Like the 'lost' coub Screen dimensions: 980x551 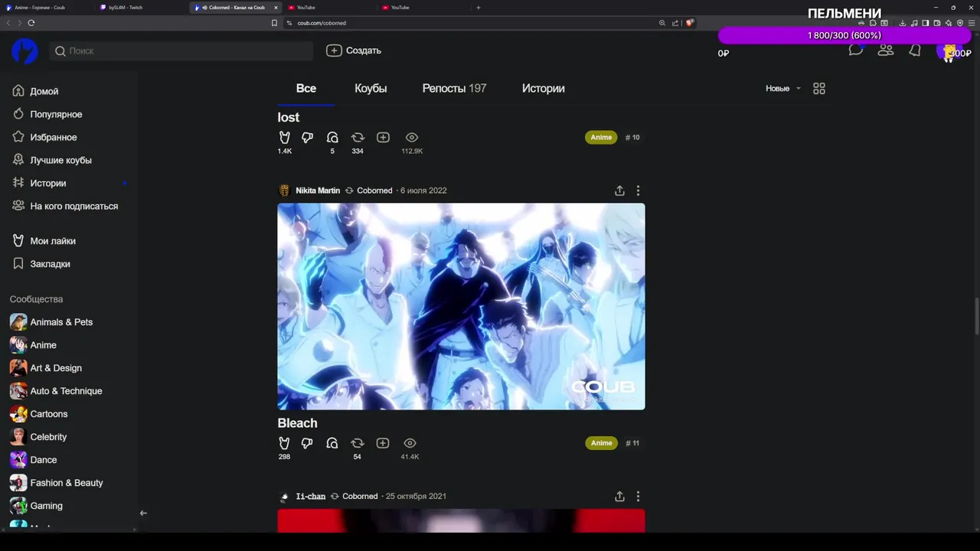[x=285, y=138]
